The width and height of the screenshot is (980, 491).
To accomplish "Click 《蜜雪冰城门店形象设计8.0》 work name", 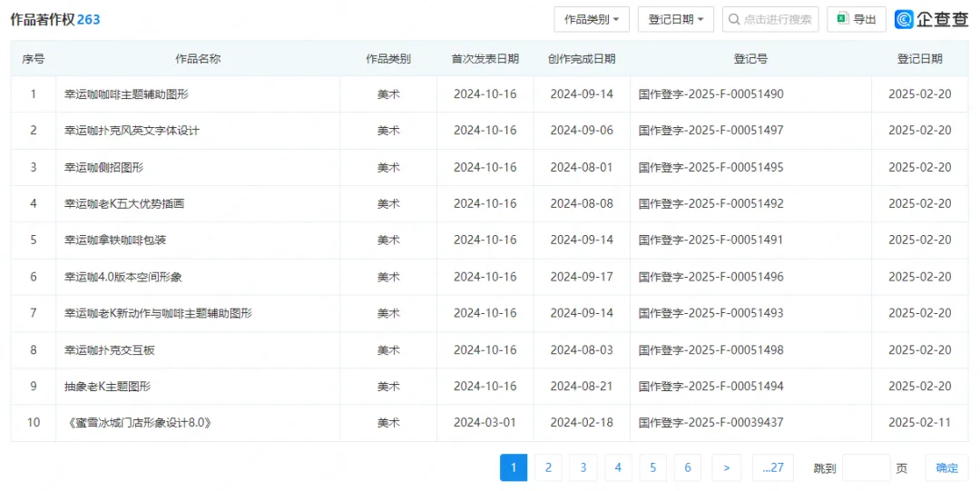I will tap(138, 422).
